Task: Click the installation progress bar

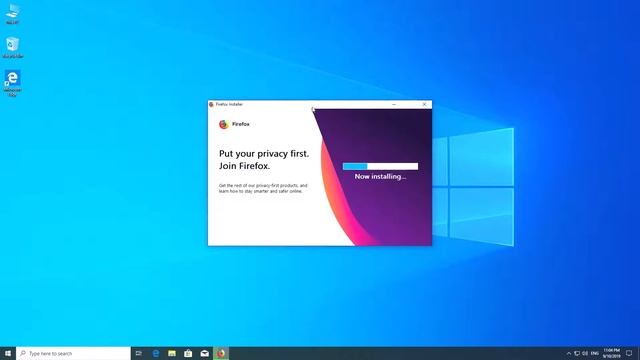Action: pyautogui.click(x=380, y=166)
